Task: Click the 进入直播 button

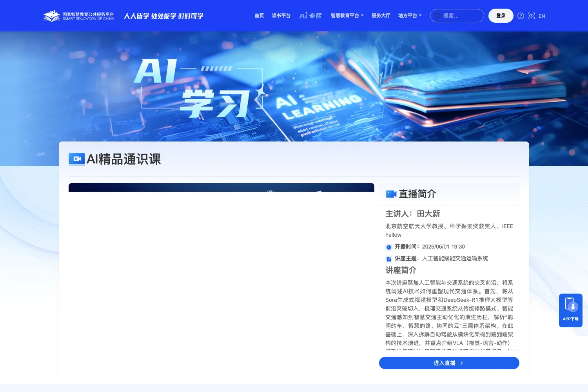Action: (x=449, y=363)
